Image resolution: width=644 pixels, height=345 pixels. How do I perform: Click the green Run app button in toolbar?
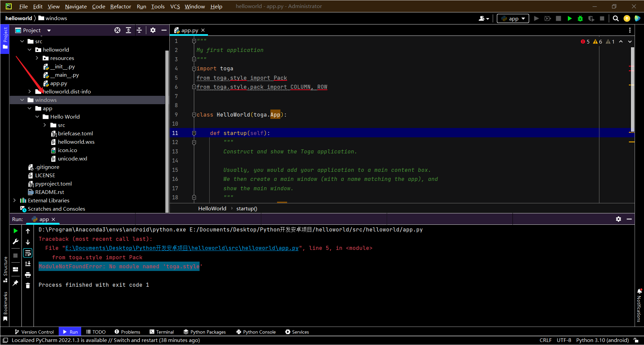point(570,18)
